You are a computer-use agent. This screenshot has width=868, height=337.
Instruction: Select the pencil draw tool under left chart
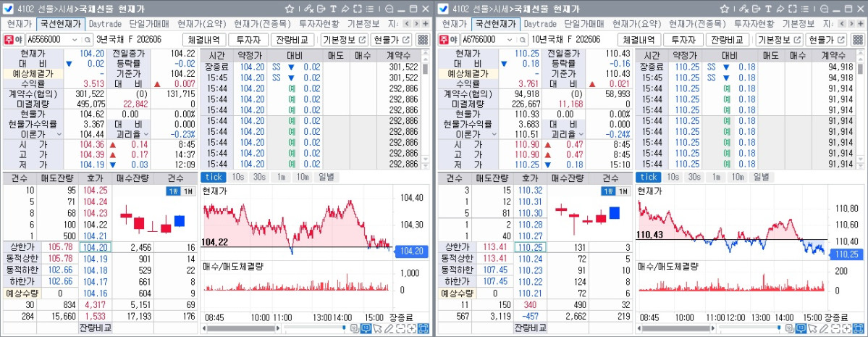click(x=389, y=328)
